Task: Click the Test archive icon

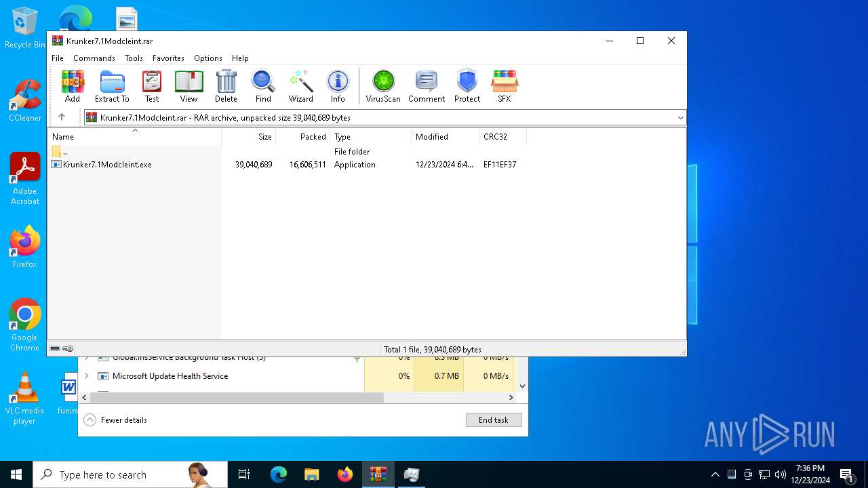Action: point(152,86)
